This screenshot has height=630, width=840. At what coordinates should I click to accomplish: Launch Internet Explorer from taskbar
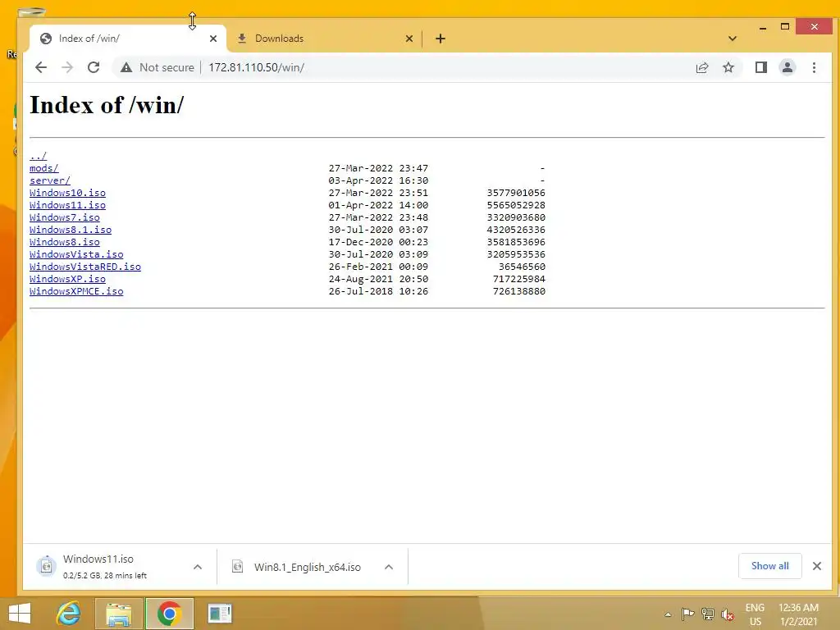click(69, 614)
